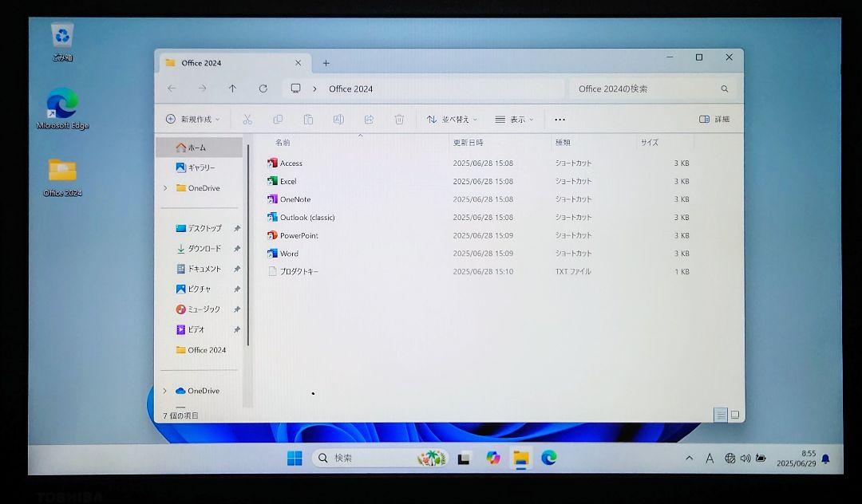Open ミュージック in quick access

200,309
